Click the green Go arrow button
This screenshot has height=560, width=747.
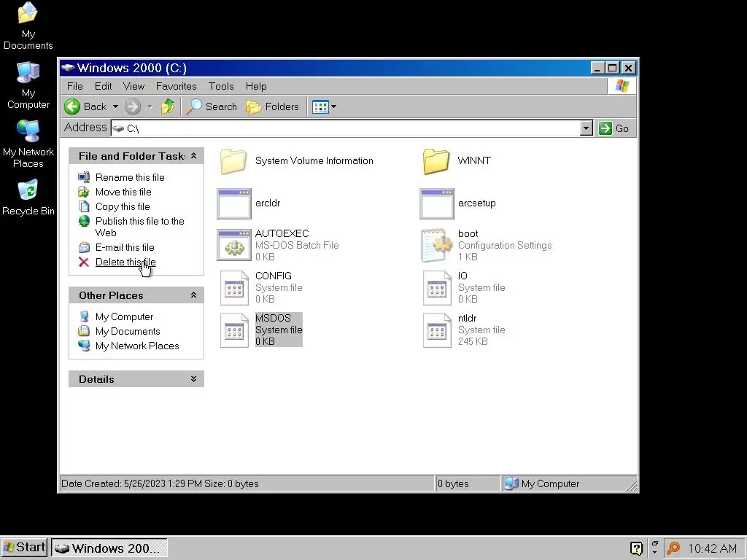pyautogui.click(x=605, y=128)
